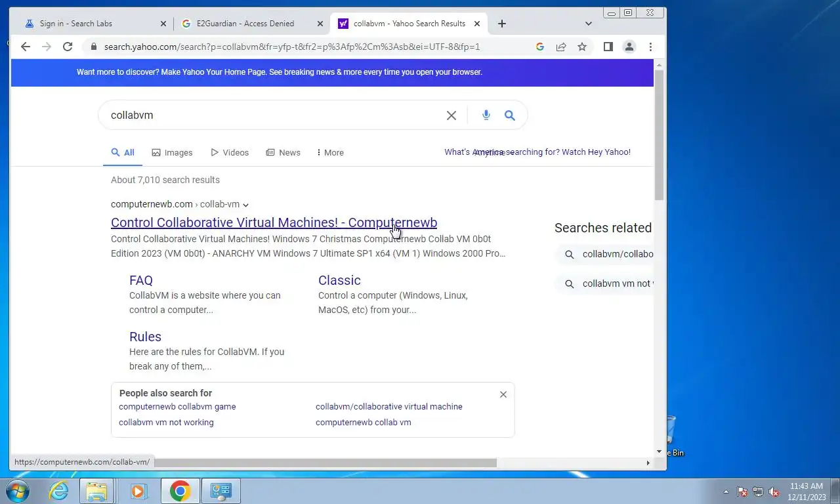This screenshot has height=504, width=840.
Task: Clear the search box with the X
Action: click(451, 115)
